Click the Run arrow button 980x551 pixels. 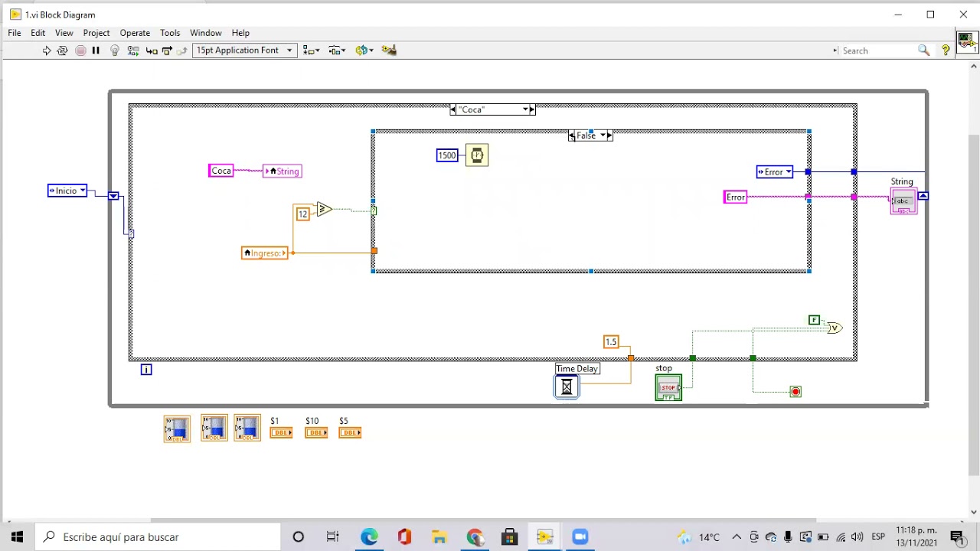point(47,51)
